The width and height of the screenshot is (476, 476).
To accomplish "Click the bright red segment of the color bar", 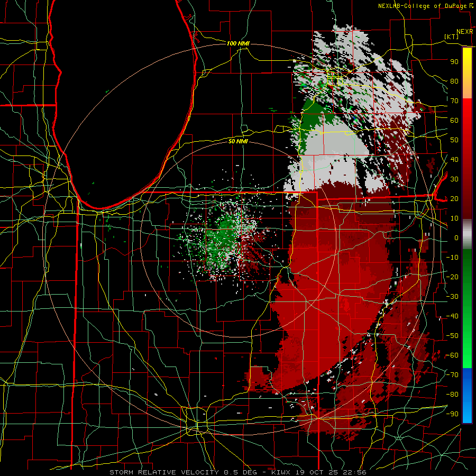I will point(467,118).
